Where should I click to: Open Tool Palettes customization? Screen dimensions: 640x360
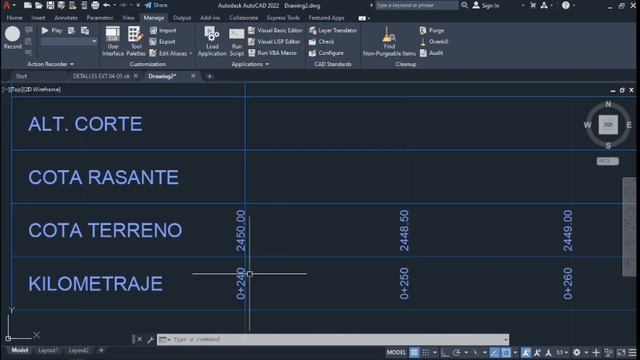[136, 41]
